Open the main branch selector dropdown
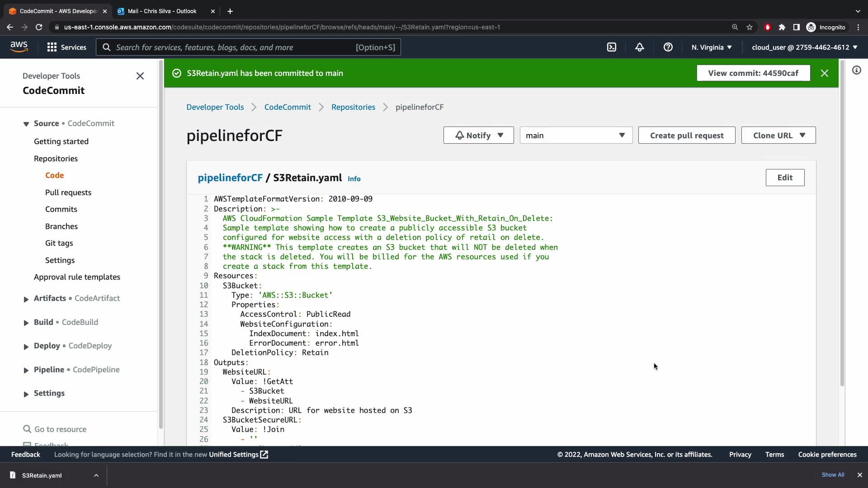Screen dimensions: 868x488 576,135
